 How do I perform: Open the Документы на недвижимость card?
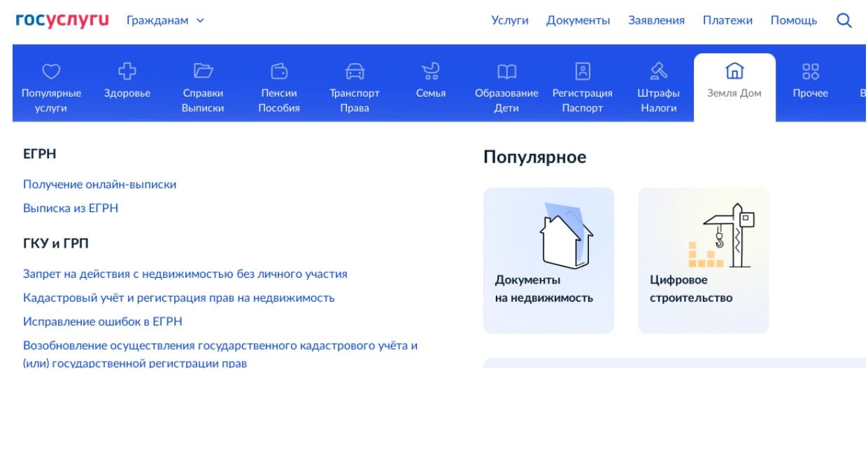pos(548,260)
